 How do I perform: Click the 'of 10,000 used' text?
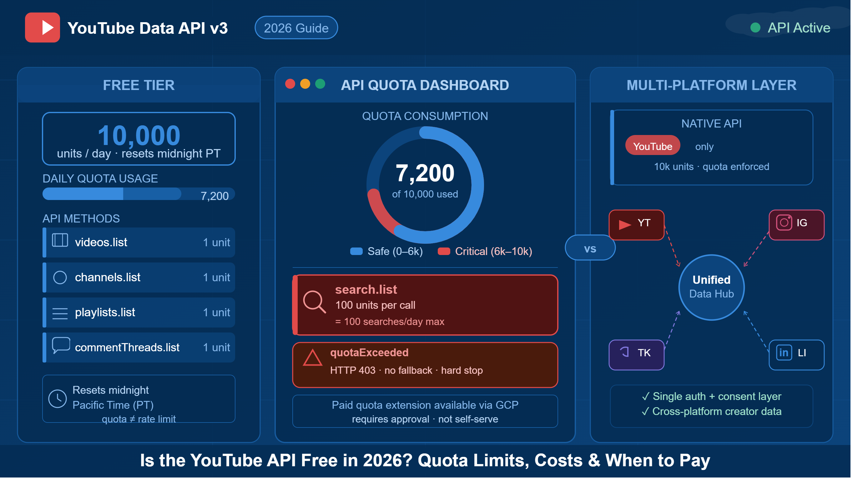point(425,194)
